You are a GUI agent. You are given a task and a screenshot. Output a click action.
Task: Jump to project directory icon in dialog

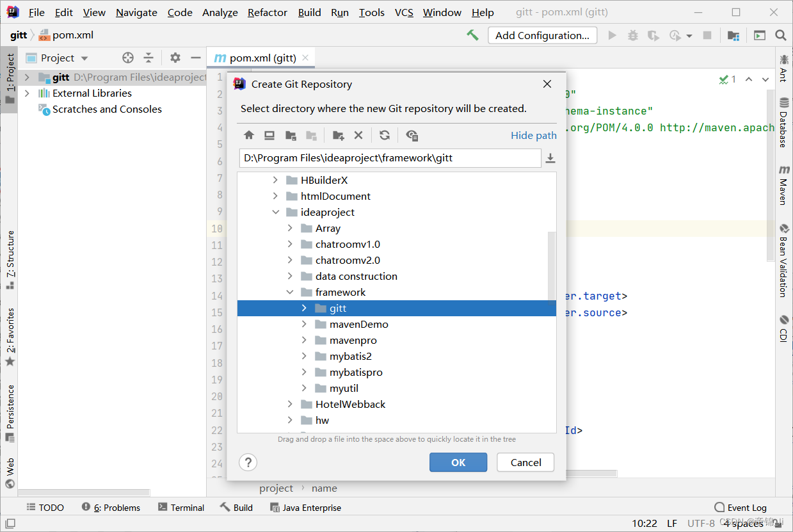click(x=291, y=135)
